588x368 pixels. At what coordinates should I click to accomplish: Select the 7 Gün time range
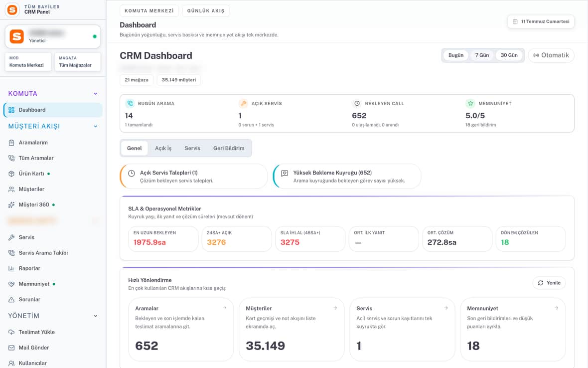[482, 55]
